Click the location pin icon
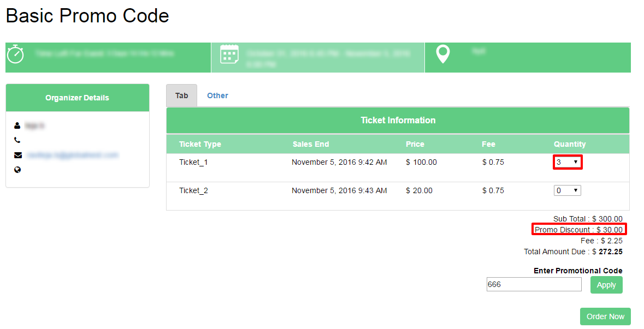This screenshot has height=329, width=644. click(x=443, y=54)
